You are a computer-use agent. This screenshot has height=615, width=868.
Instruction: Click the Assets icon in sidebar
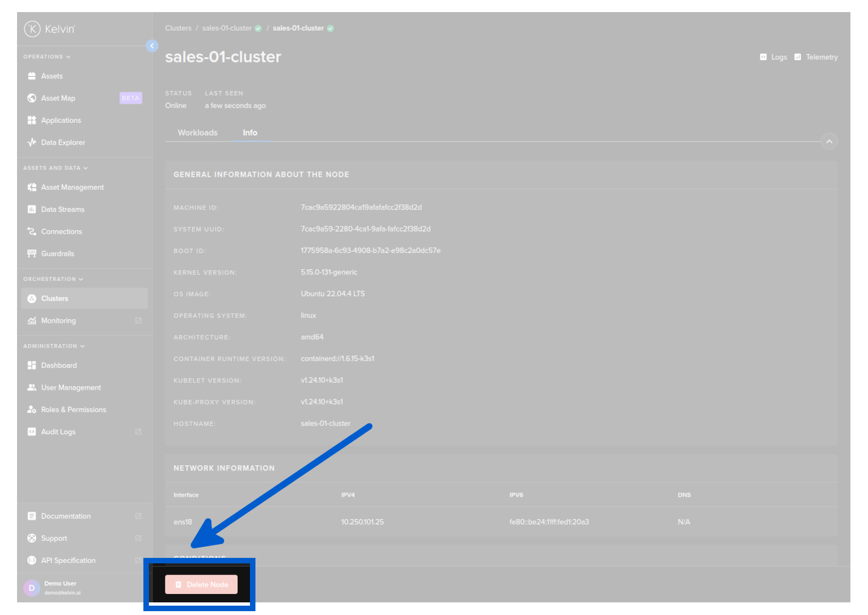(x=32, y=76)
